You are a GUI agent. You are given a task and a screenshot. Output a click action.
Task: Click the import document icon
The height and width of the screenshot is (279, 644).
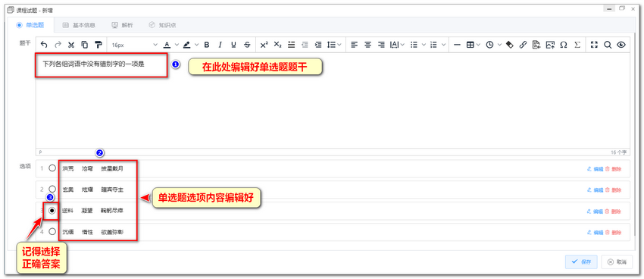point(536,45)
